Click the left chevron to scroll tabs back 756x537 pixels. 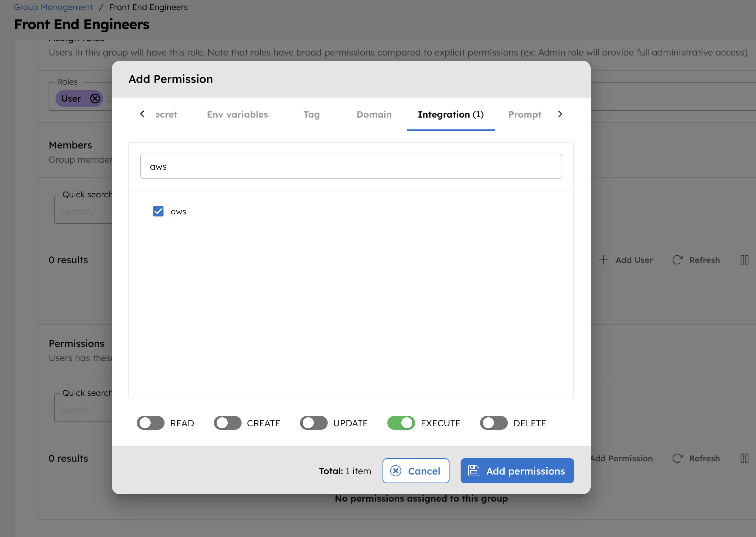(142, 114)
